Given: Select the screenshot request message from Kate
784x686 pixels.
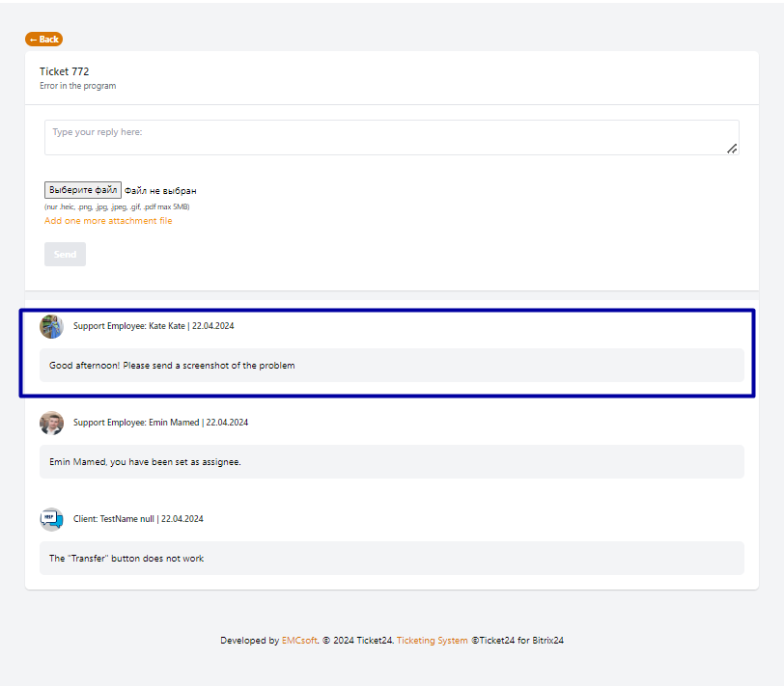Looking at the screenshot, I should 172,366.
